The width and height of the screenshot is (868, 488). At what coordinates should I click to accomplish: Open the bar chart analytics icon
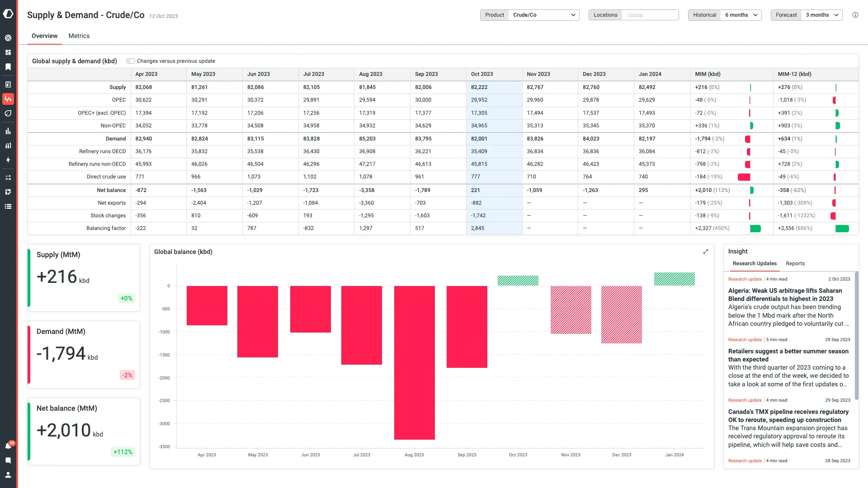(x=8, y=131)
